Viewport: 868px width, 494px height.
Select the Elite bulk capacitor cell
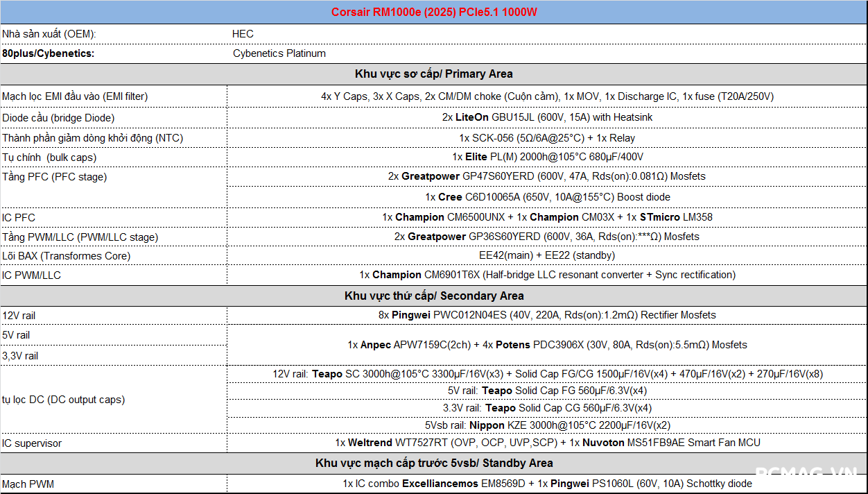[547, 157]
